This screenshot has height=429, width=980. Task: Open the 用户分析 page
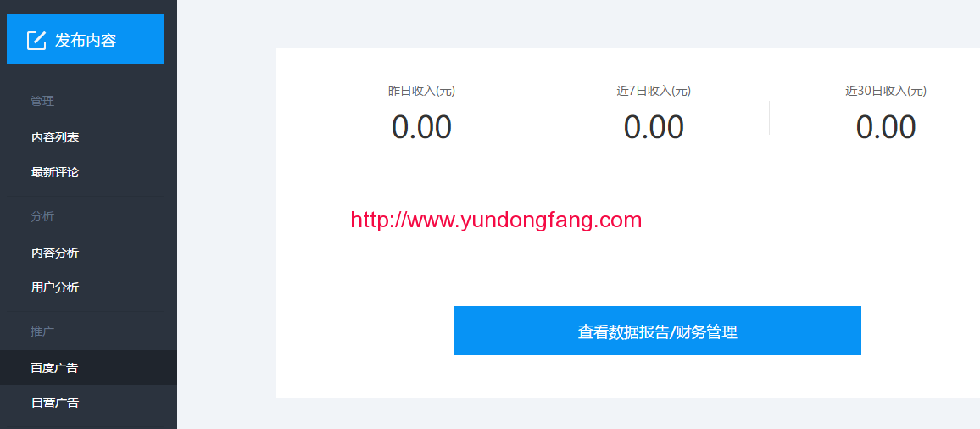(55, 287)
